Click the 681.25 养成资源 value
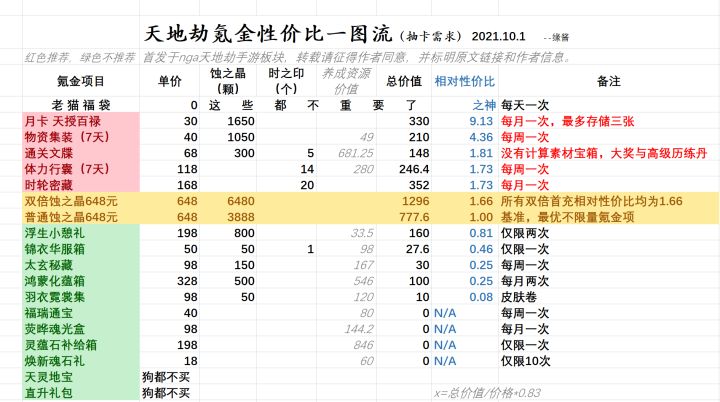720x402 pixels. [355, 153]
